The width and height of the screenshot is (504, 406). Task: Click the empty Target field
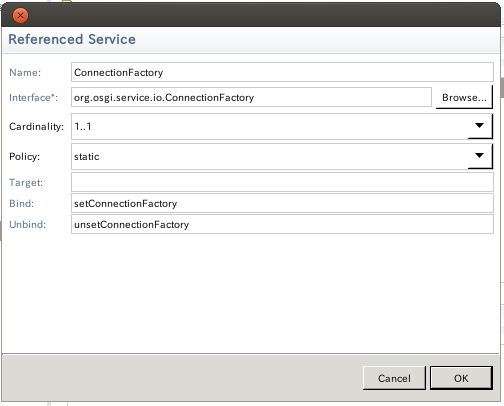[x=282, y=182]
